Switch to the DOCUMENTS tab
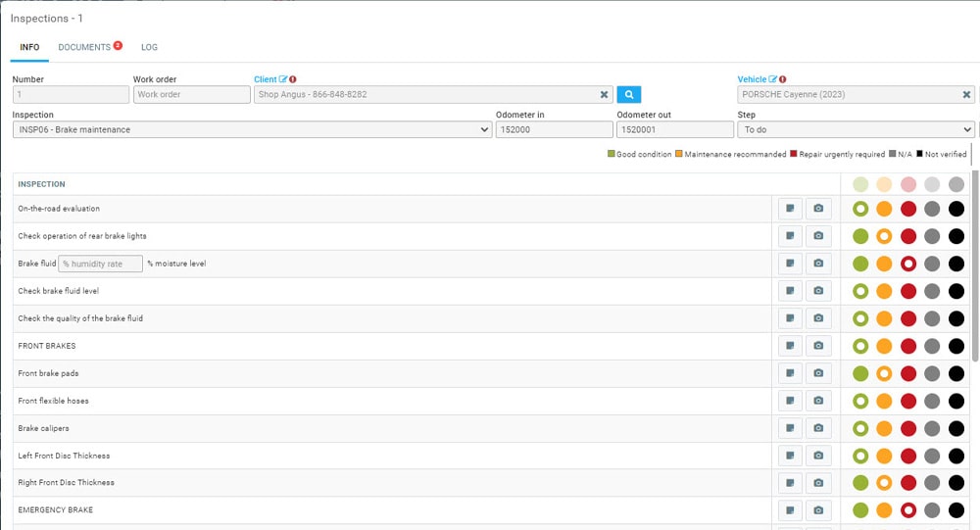Image resolution: width=980 pixels, height=530 pixels. (x=84, y=47)
